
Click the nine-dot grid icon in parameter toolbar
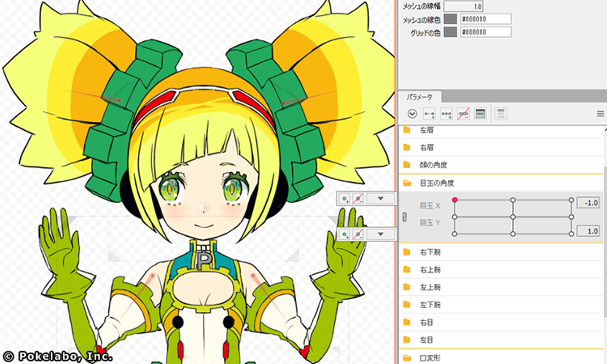pyautogui.click(x=500, y=114)
